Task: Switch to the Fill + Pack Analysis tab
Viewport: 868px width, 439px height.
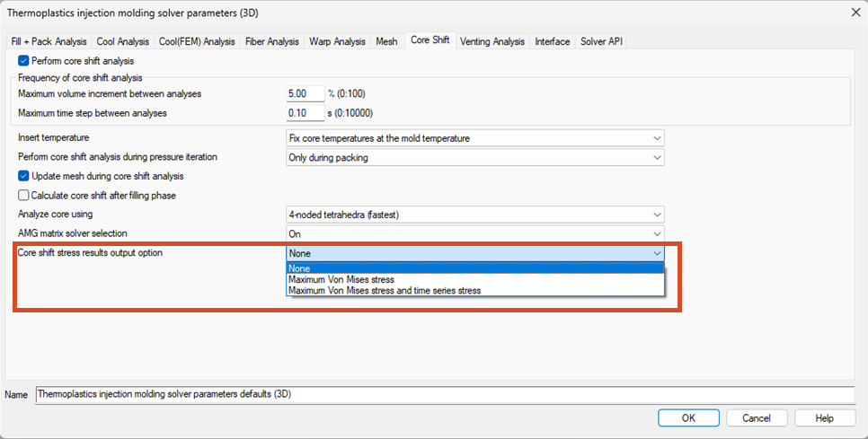Action: pos(49,41)
